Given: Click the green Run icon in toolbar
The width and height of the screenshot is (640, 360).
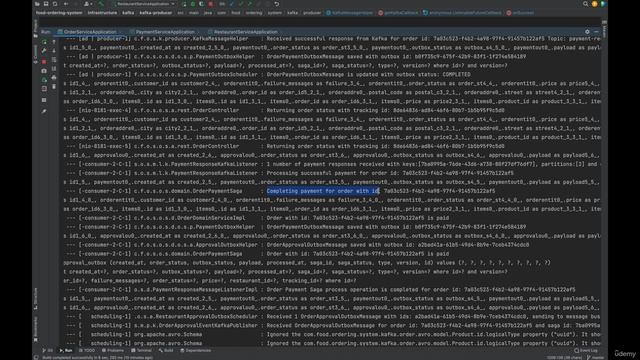Looking at the screenshot, I should (184, 4).
